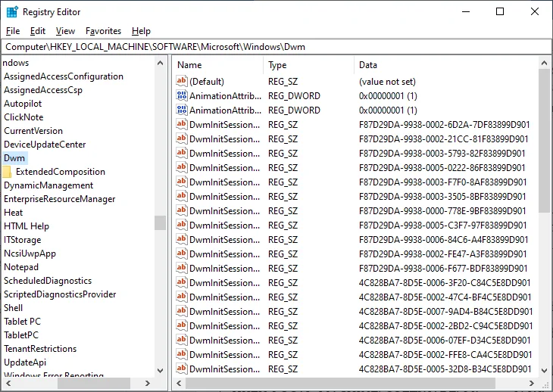
Task: Click the icon of value 4C828BA7-8D5E-0002-FFE8-CA4C5E8DD901
Action: [x=181, y=354]
